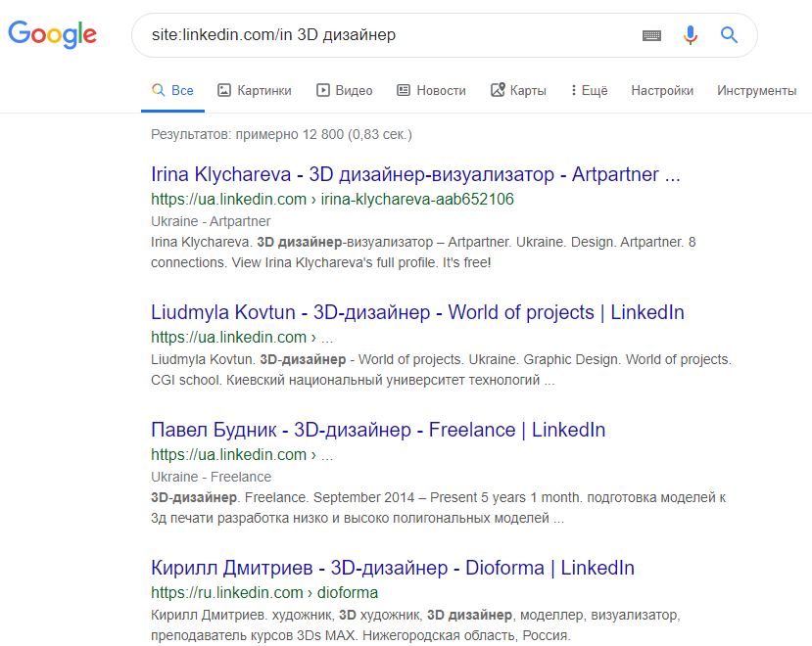
Task: Open Irina Klychareva result title link
Action: tap(415, 175)
